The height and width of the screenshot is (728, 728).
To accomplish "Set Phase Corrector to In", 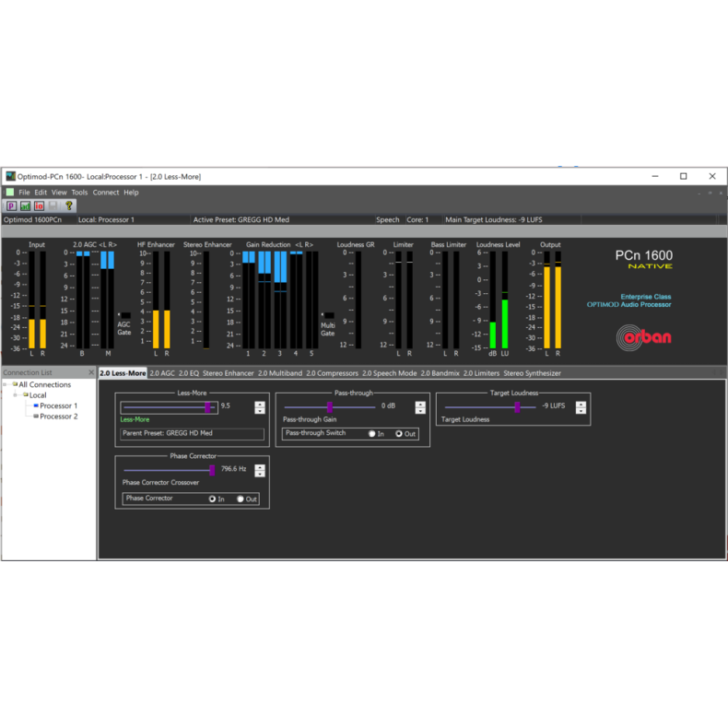I will 212,499.
